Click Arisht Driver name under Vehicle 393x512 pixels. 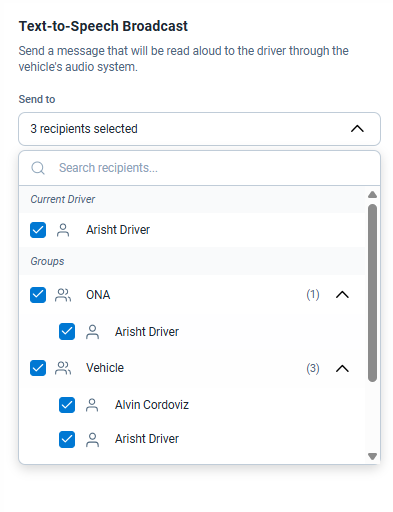click(147, 439)
